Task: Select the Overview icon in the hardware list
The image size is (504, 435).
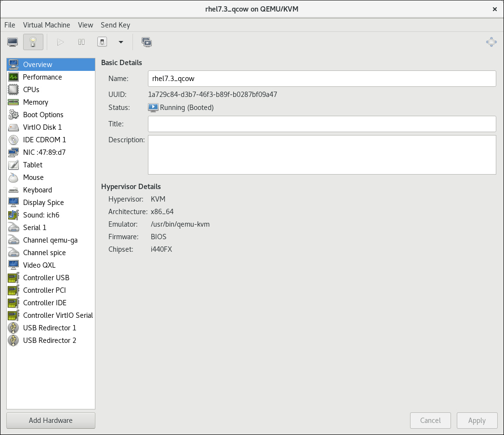Action: click(x=13, y=64)
